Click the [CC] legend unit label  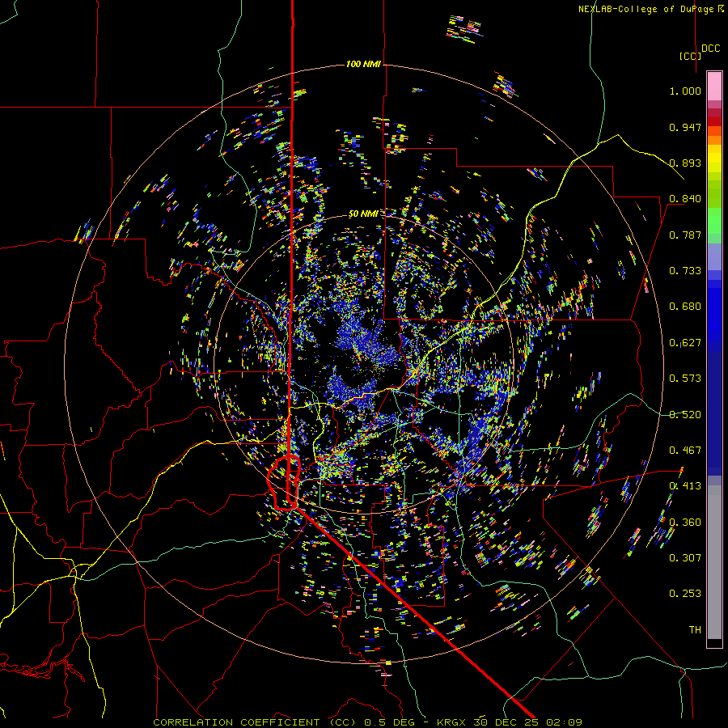point(690,56)
